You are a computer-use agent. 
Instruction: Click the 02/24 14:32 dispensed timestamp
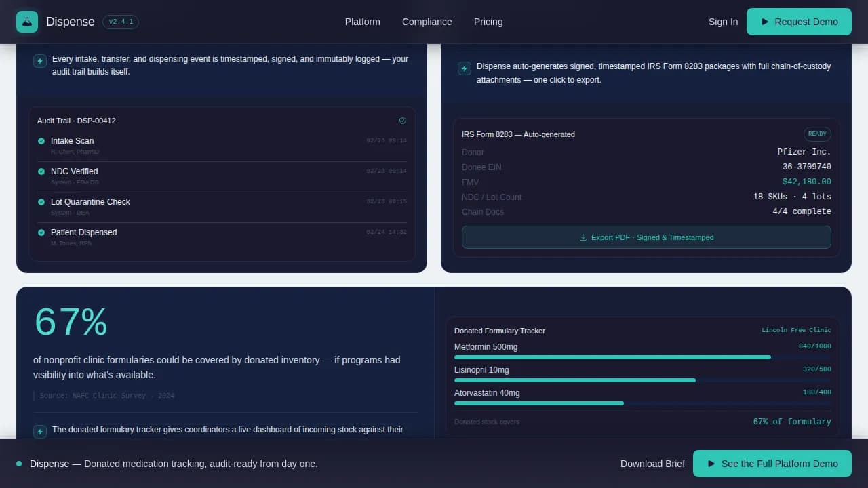click(x=387, y=232)
